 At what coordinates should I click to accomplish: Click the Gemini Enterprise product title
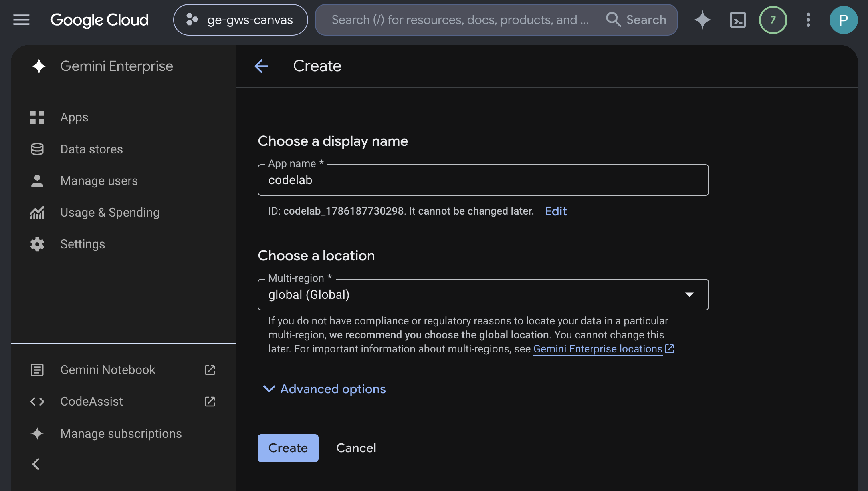117,66
